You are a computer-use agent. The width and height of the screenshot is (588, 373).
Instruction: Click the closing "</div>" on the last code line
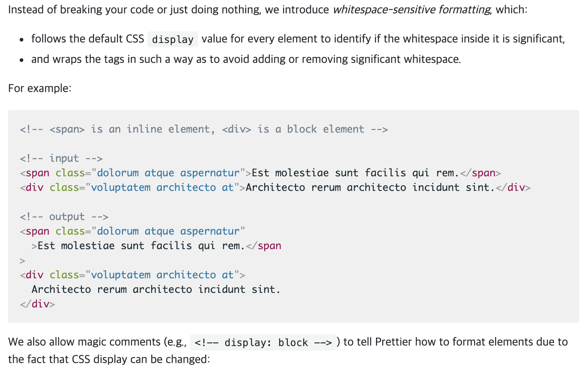[38, 304]
